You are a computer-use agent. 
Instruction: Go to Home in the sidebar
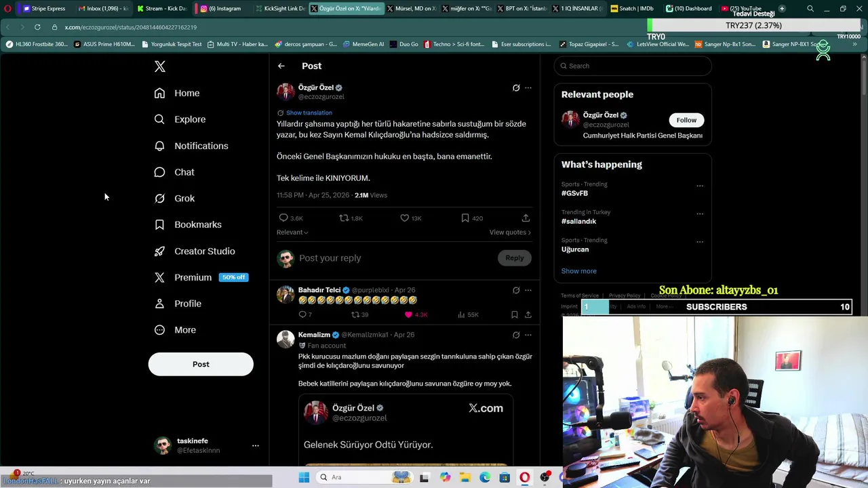click(177, 93)
